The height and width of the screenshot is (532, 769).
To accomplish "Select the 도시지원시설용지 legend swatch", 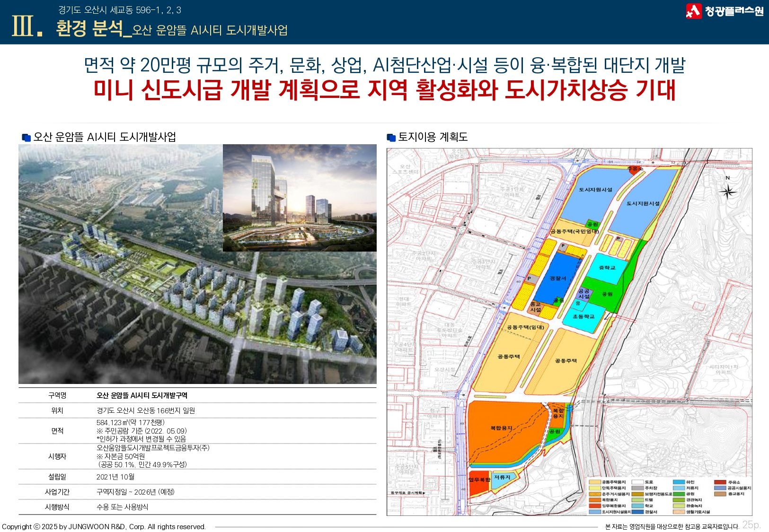I will click(x=595, y=512).
